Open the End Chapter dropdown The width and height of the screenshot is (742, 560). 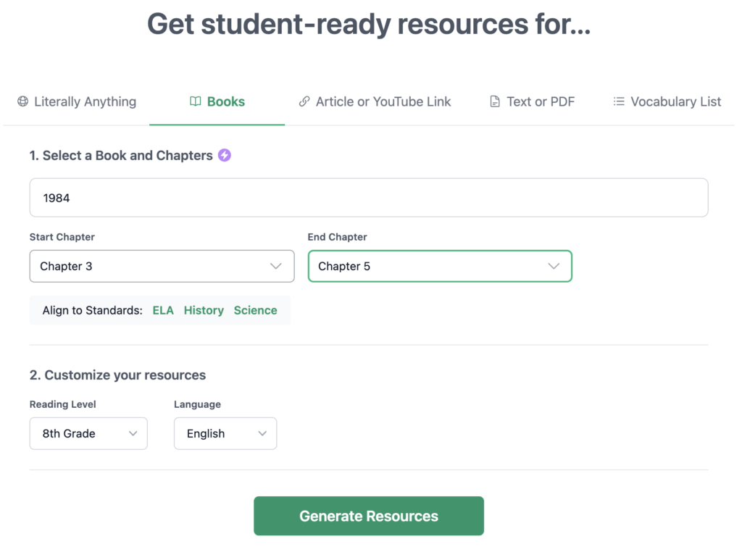440,267
